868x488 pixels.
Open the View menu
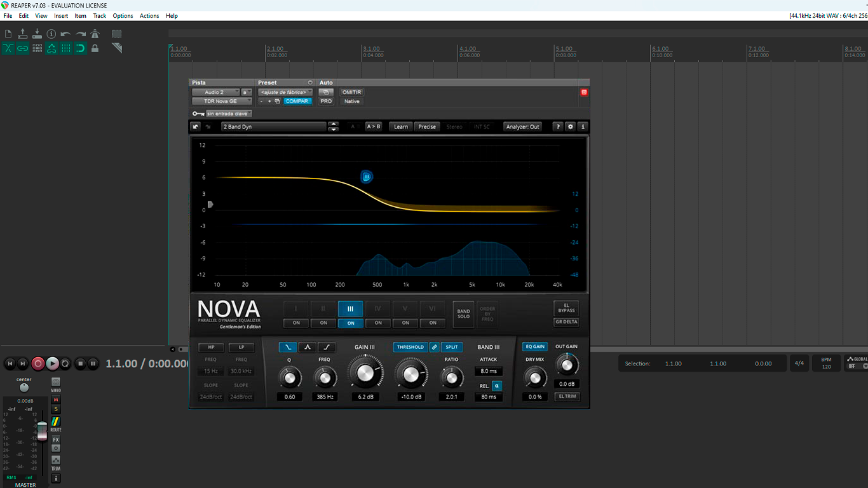(41, 16)
